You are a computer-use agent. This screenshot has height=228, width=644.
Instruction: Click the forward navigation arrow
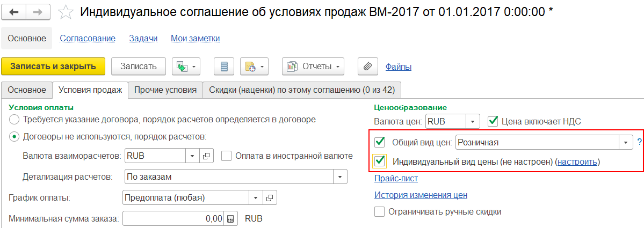point(38,12)
